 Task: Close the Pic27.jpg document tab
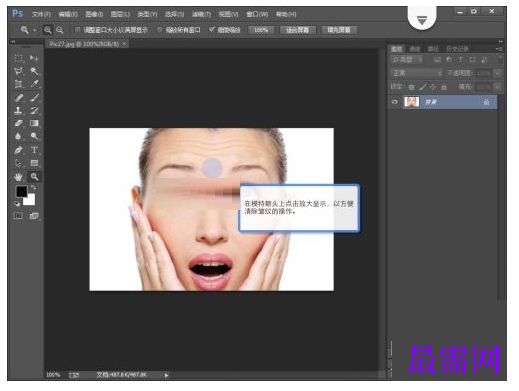point(124,44)
